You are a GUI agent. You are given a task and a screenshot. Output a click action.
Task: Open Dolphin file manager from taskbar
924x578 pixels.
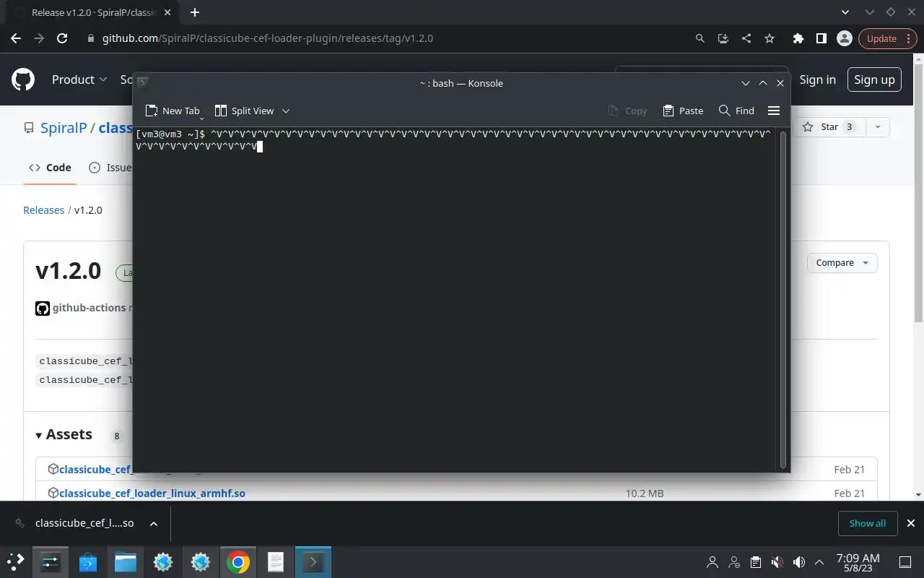pos(126,561)
